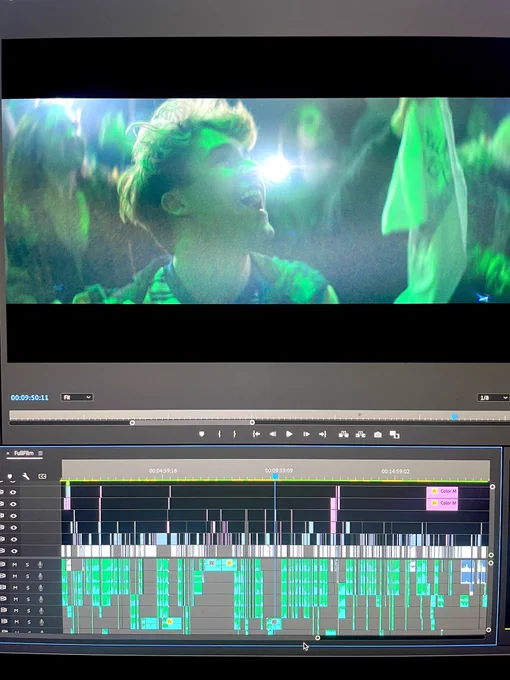Image resolution: width=510 pixels, height=680 pixels.
Task: Close the FullFilm sequence tab
Action: point(7,453)
